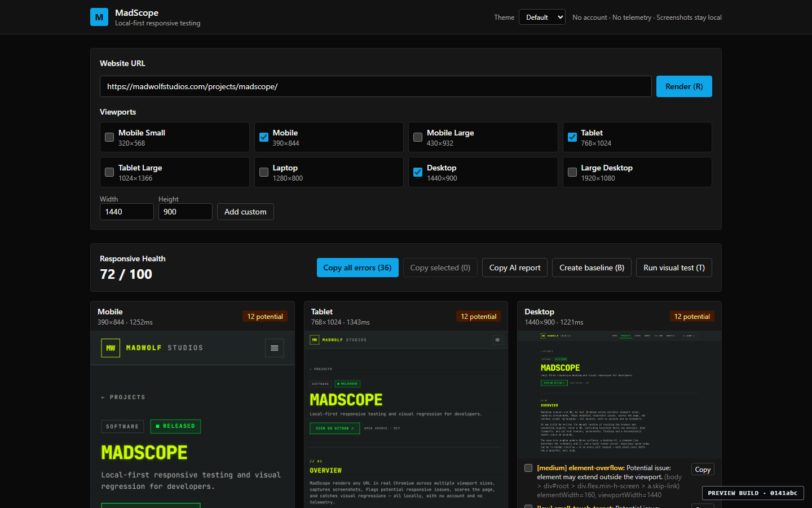The image size is (812, 508).
Task: Open the Theme dropdown
Action: click(x=542, y=17)
